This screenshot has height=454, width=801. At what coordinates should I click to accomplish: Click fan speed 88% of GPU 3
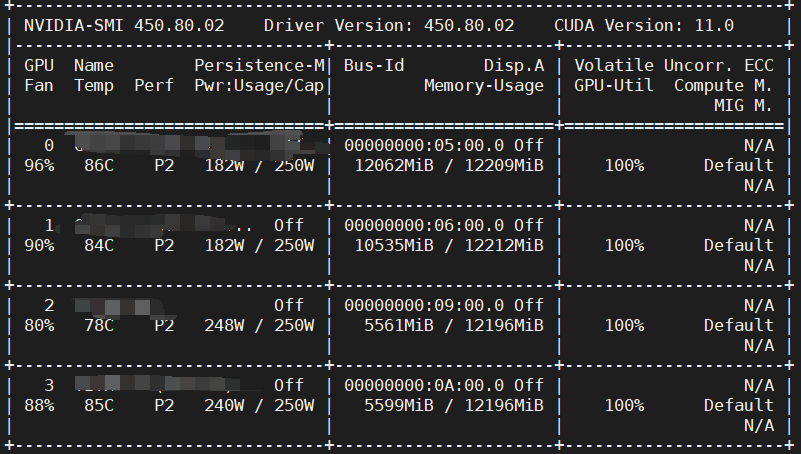tap(39, 405)
